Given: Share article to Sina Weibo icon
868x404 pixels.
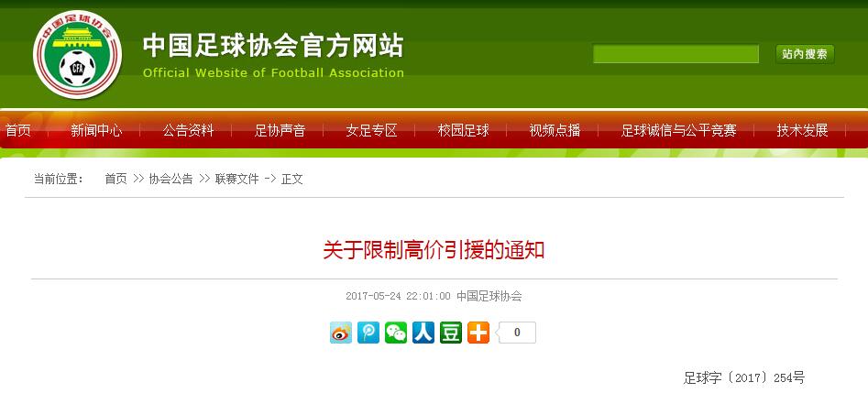Looking at the screenshot, I should pos(340,333).
